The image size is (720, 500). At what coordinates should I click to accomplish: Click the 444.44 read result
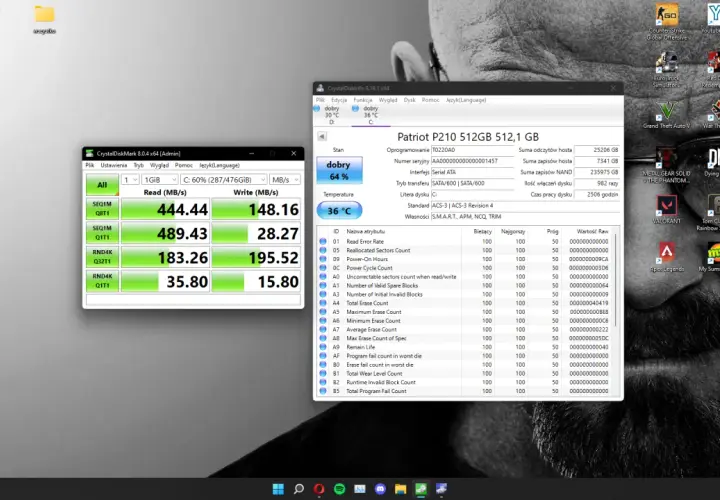[x=165, y=209]
